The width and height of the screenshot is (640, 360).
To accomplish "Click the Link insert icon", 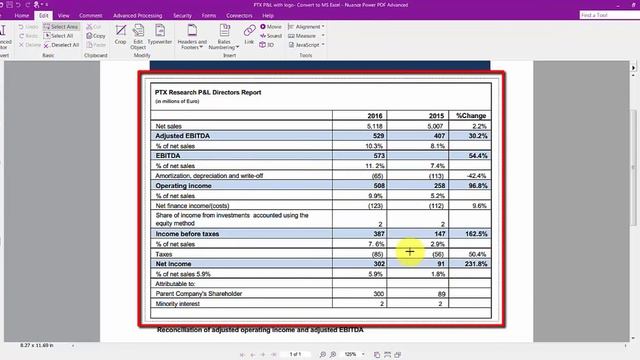I will (x=249, y=34).
